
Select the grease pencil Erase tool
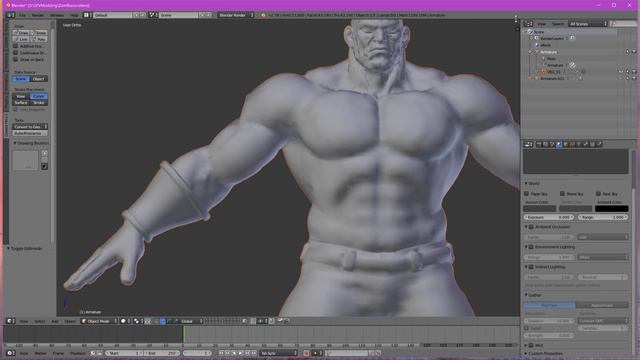pos(39,33)
